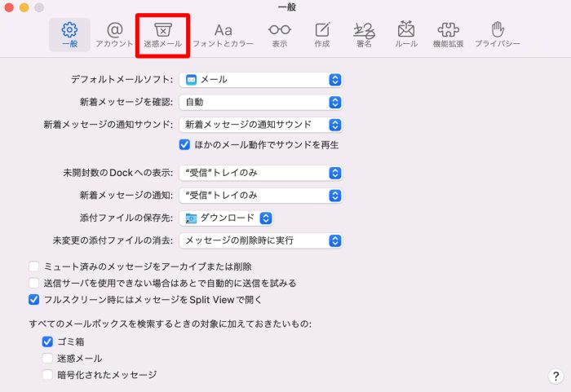Image resolution: width=571 pixels, height=392 pixels.
Task: Select the アカウント (Accounts) @ icon
Action: tap(114, 34)
